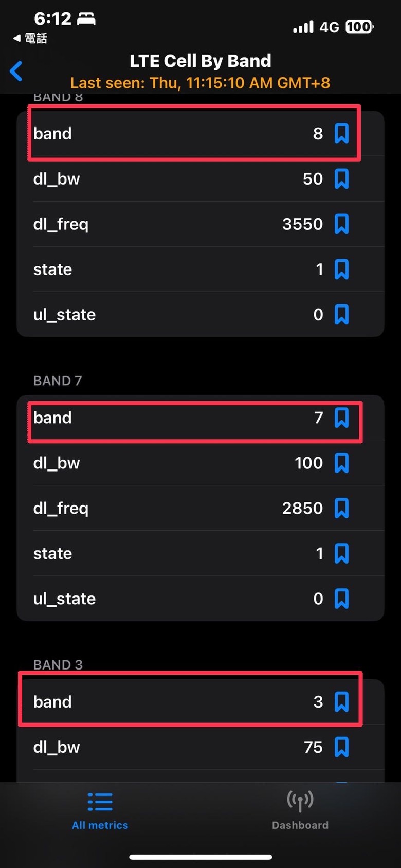Viewport: 401px width, 868px height.
Task: Bookmark the Band 7 band metric
Action: point(341,418)
